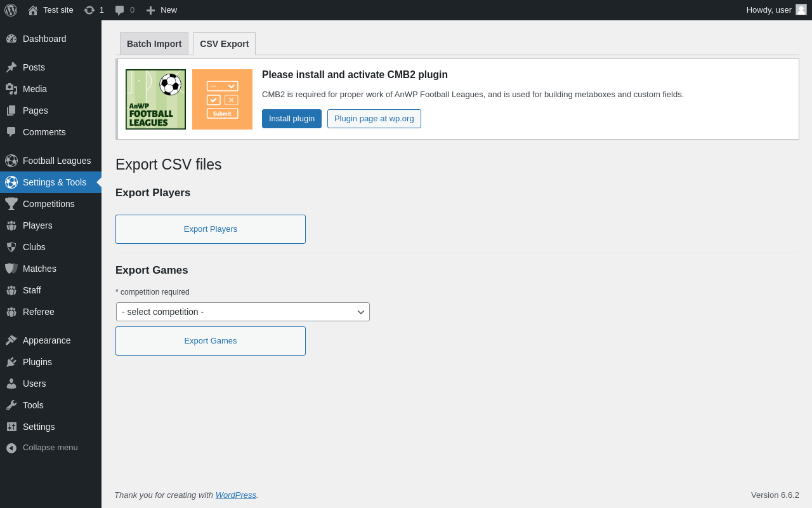Click the Posts pushpin icon
812x508 pixels.
pyautogui.click(x=11, y=67)
